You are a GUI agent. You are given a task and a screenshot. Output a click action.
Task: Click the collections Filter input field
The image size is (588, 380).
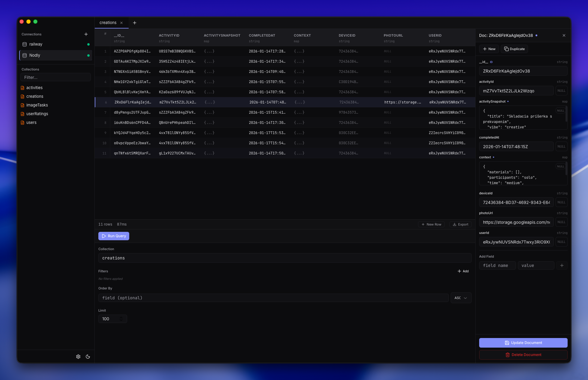click(55, 77)
